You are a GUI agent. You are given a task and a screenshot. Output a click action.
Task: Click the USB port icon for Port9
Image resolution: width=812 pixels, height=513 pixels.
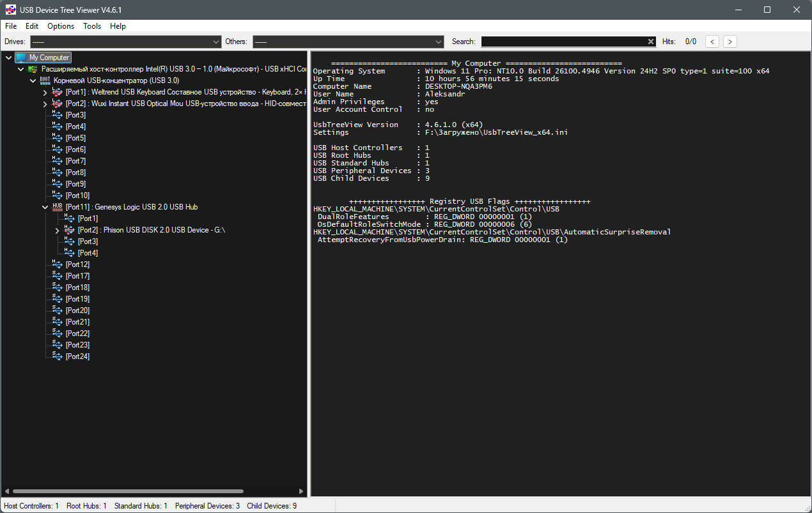57,184
